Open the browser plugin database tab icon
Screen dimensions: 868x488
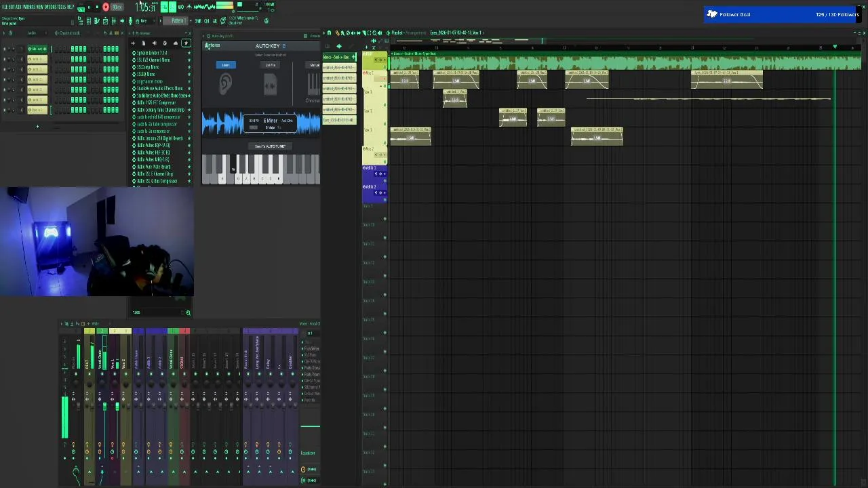165,43
